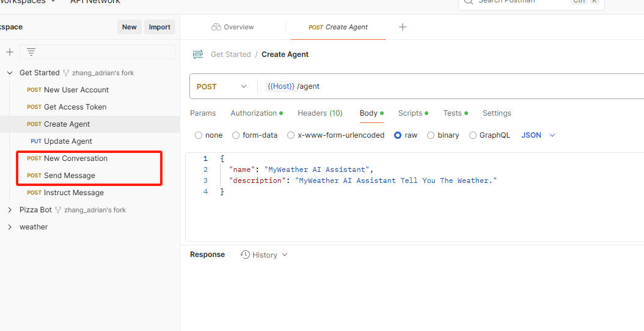This screenshot has height=331, width=644.
Task: Click the plus icon to create collection
Action: pos(9,52)
